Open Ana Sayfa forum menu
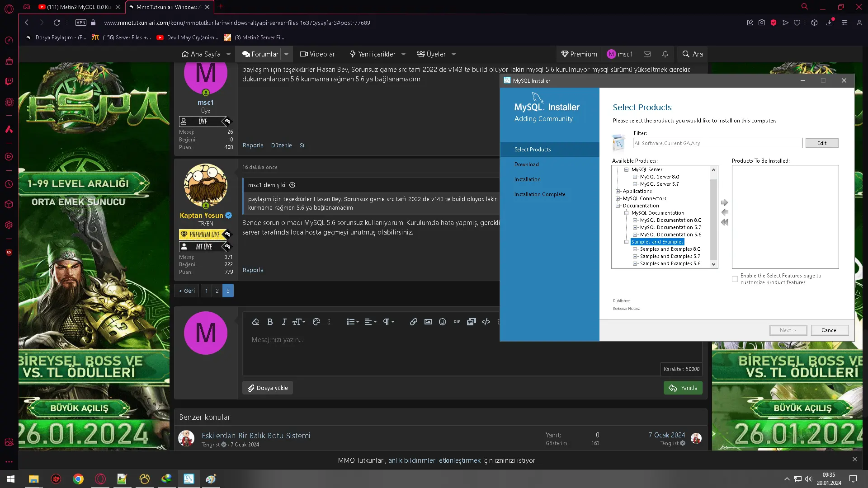The image size is (868, 488). (201, 54)
